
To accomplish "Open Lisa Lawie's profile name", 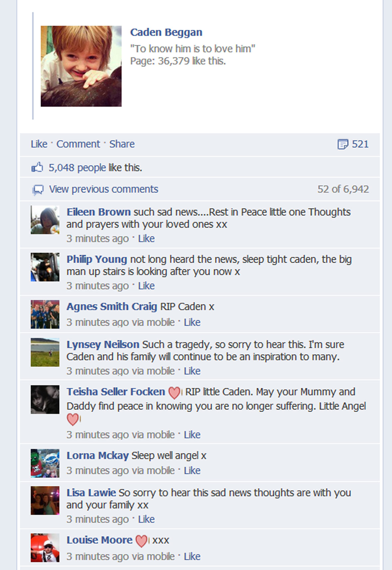I will point(91,493).
